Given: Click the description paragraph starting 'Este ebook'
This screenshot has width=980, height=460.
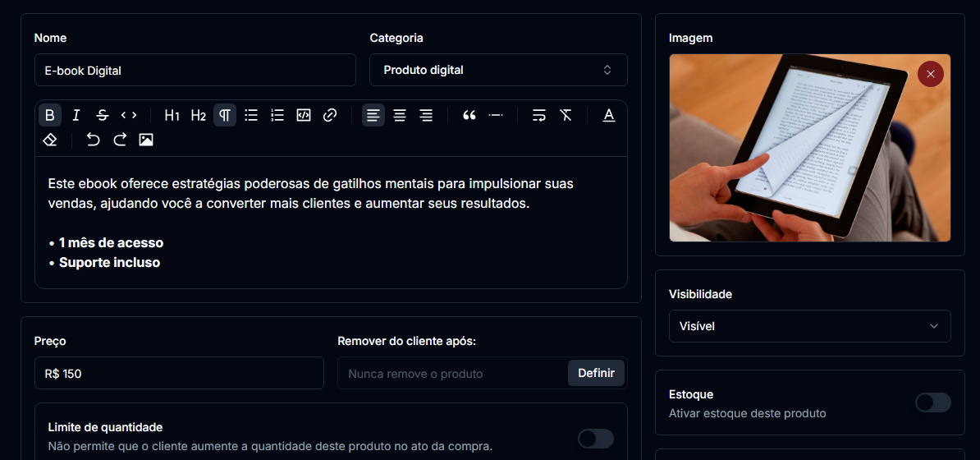Looking at the screenshot, I should [310, 194].
